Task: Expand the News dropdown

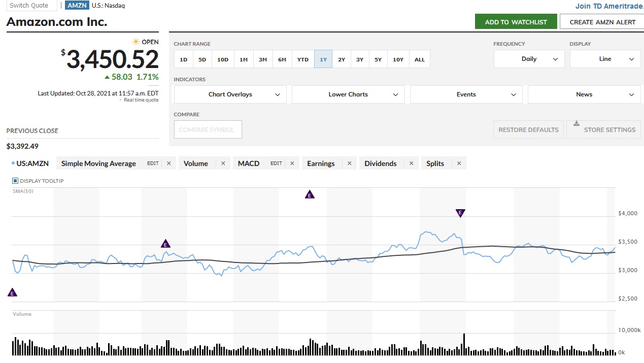Action: (x=584, y=94)
